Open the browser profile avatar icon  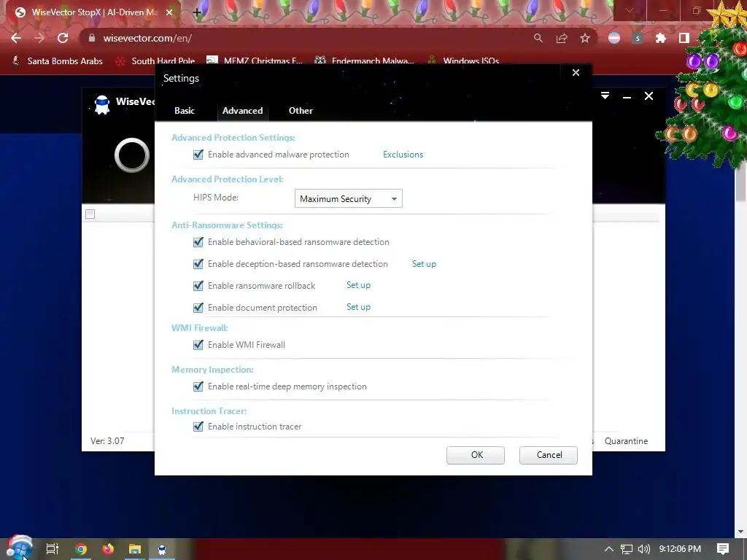614,38
